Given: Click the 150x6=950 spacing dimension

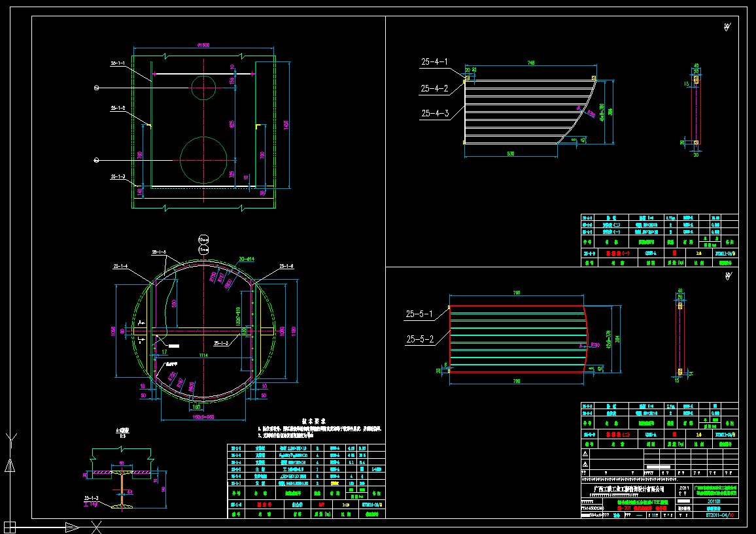Looking at the screenshot, I should (203, 418).
